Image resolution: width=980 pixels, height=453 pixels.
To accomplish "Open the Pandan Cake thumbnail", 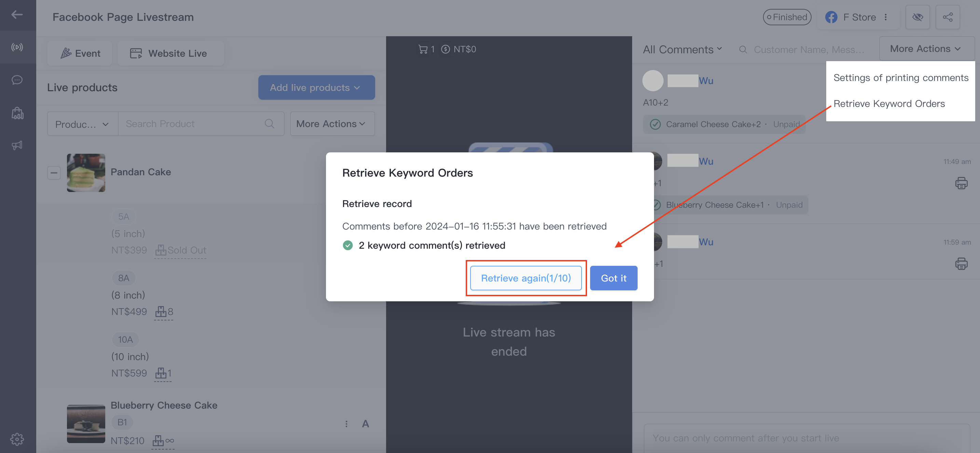I will coord(86,173).
